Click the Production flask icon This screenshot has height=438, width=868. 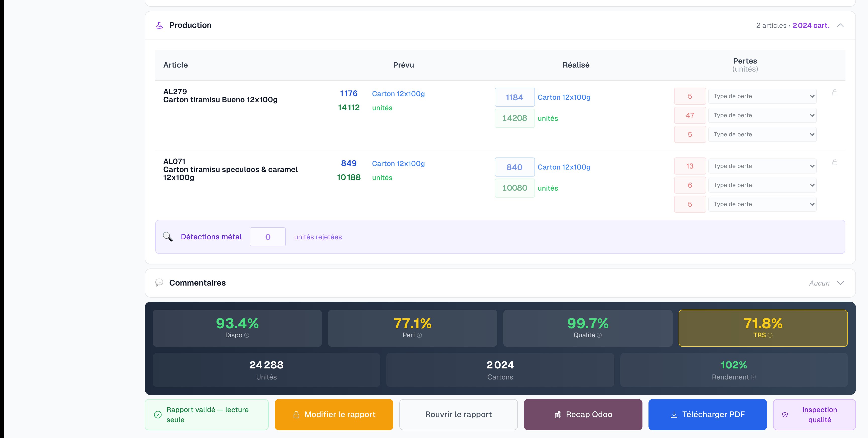[x=159, y=25]
